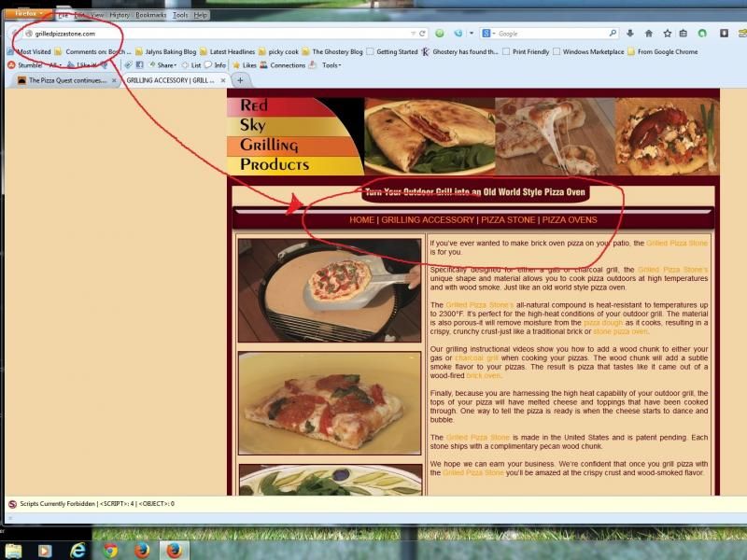Click the green round toolbar icon beside reload

pyautogui.click(x=440, y=34)
